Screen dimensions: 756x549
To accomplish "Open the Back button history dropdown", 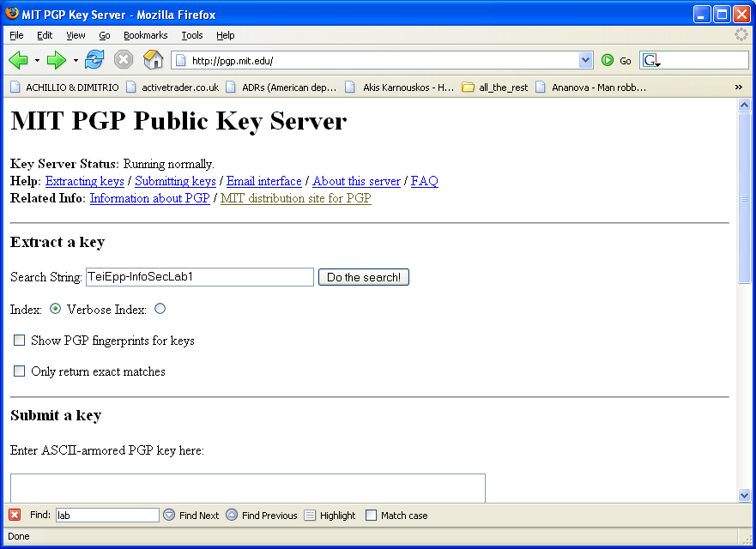I will pyautogui.click(x=37, y=60).
